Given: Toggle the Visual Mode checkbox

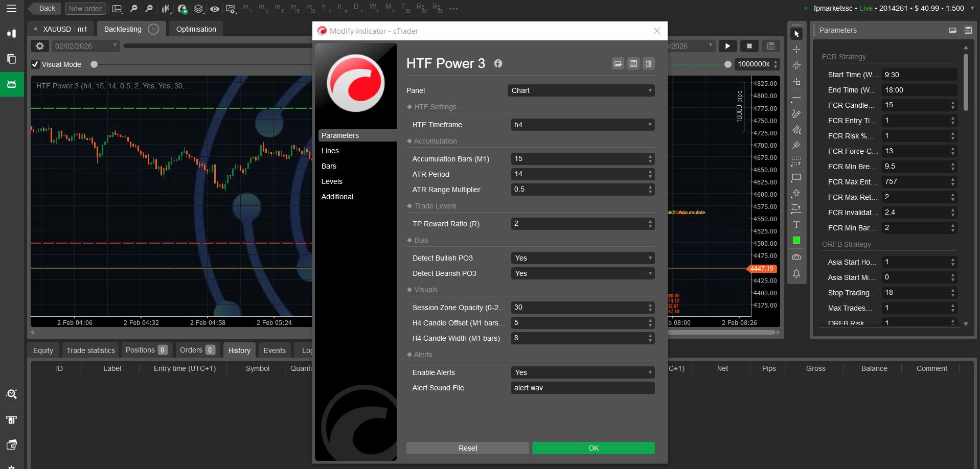Looking at the screenshot, I should coord(35,64).
